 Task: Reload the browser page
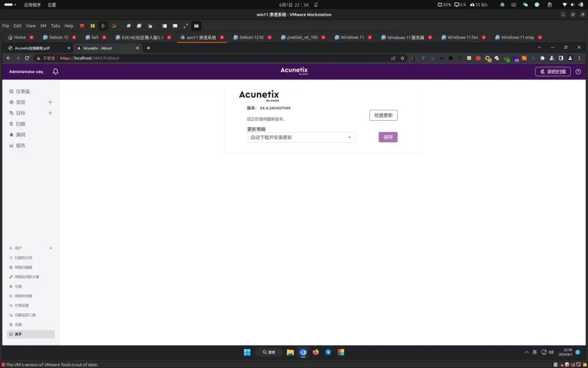(x=27, y=58)
